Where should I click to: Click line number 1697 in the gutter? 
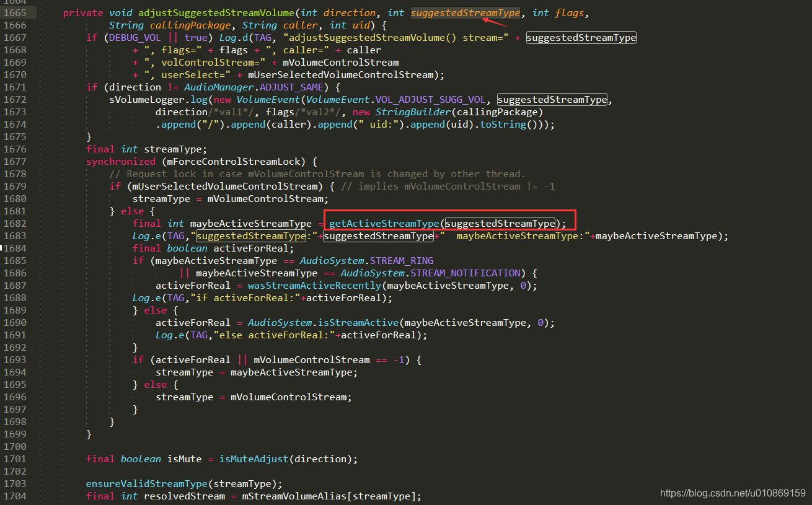point(14,410)
